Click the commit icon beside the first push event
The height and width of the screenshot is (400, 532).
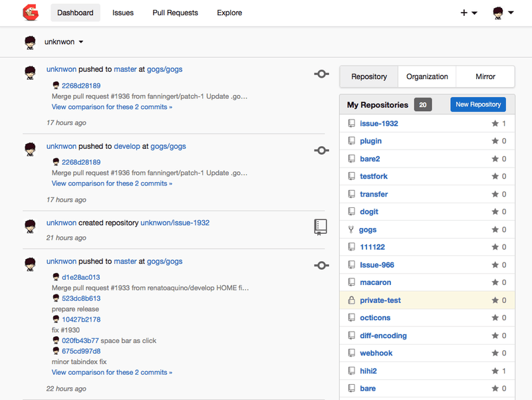[x=321, y=74]
